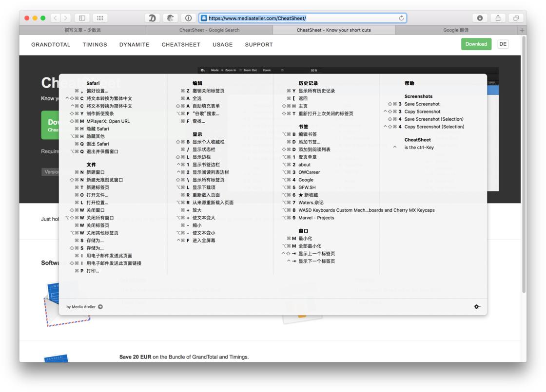Click the OWCareer bookmark entry
Viewport: 546px width, 392px height.
(309, 172)
